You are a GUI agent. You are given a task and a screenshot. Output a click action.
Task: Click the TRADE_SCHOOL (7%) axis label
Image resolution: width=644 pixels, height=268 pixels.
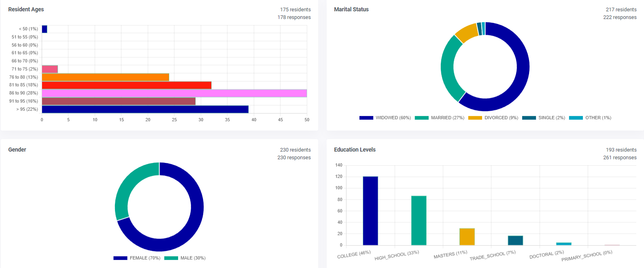click(493, 255)
